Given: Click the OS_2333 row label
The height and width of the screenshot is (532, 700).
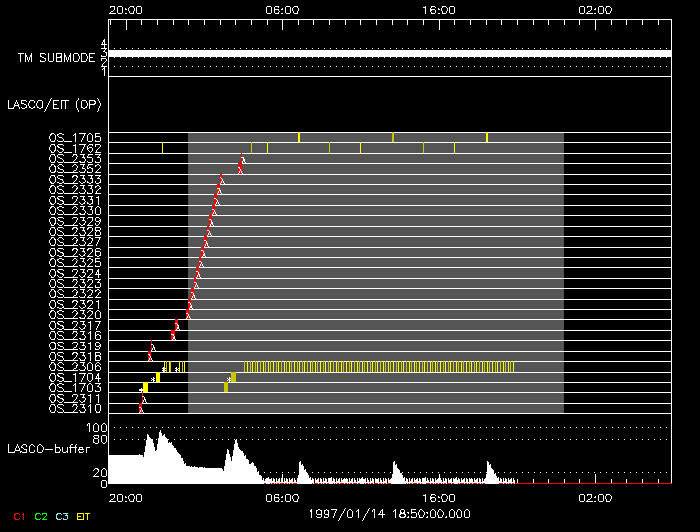Looking at the screenshot, I should [x=75, y=179].
